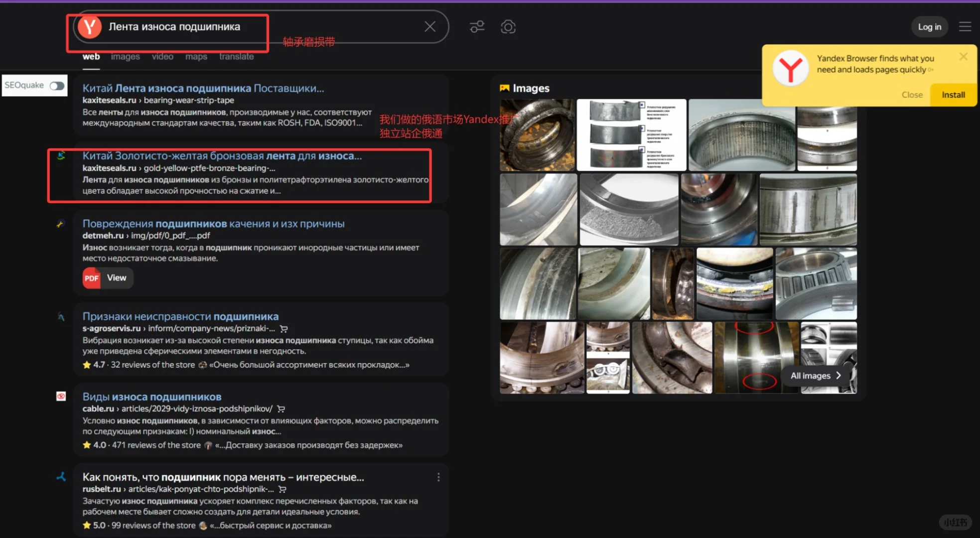The height and width of the screenshot is (538, 980).
Task: Click cart icon next to s-agroservis.ru
Action: coord(284,329)
